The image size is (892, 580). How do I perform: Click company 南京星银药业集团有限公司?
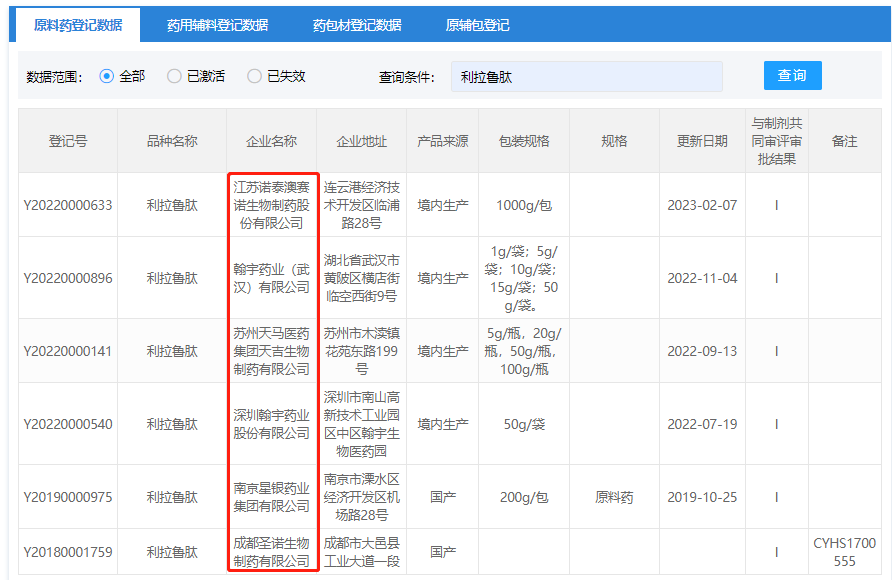271,497
